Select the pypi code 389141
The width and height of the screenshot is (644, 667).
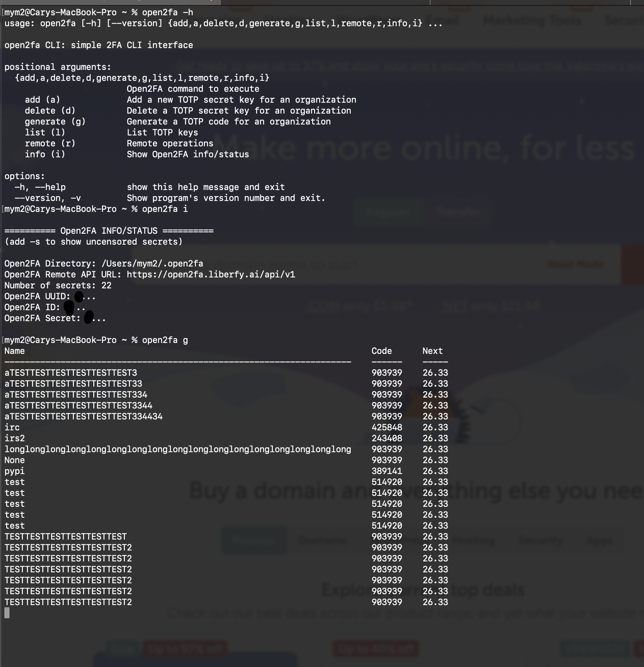point(386,471)
